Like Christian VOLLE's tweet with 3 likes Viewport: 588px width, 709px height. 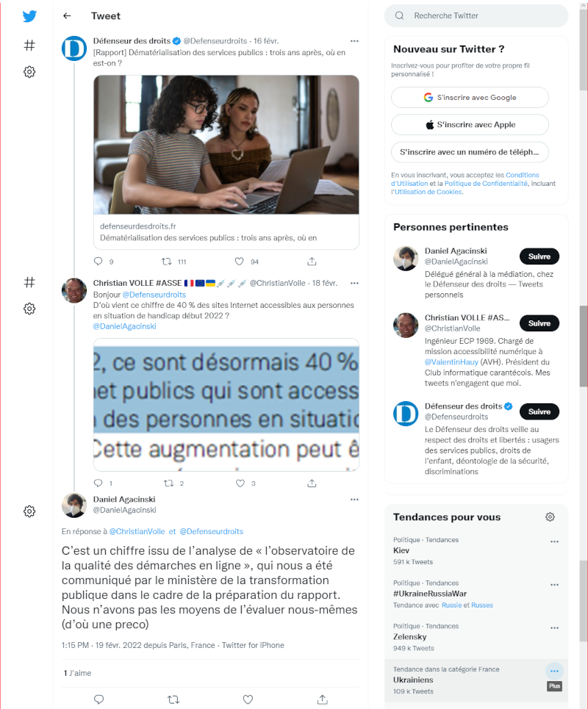coord(240,483)
